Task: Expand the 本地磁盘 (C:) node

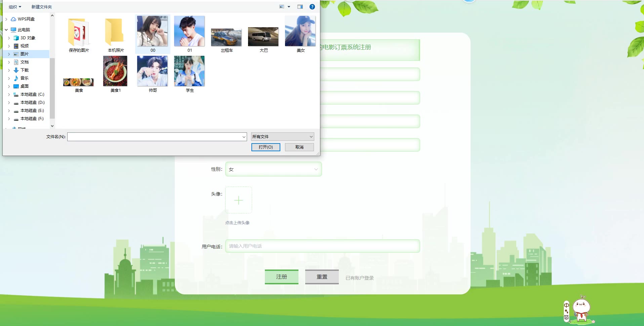Action: [9, 94]
